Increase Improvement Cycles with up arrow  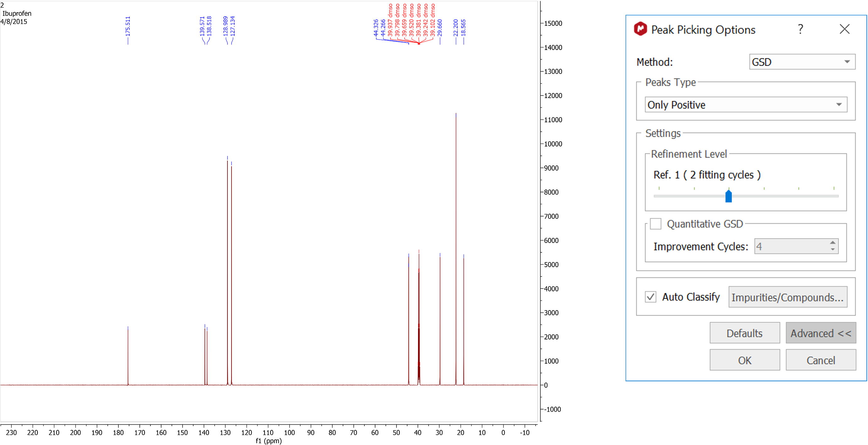coord(833,242)
